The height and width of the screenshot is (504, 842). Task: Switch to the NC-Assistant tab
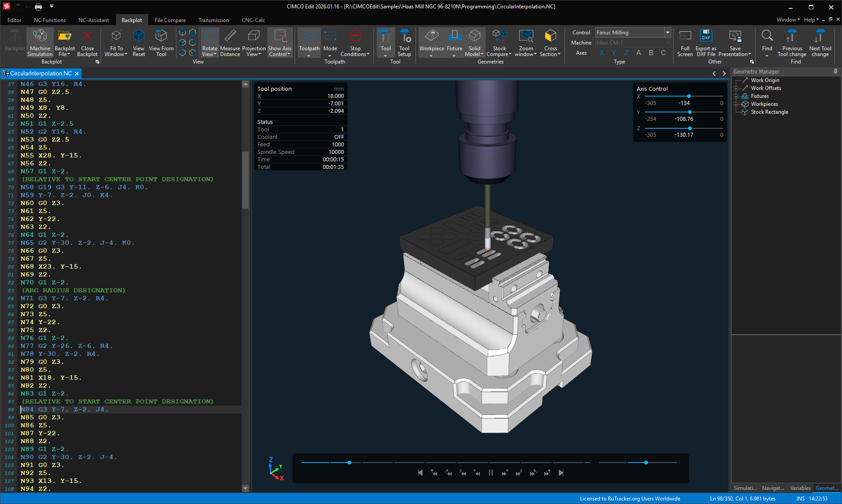tap(94, 20)
